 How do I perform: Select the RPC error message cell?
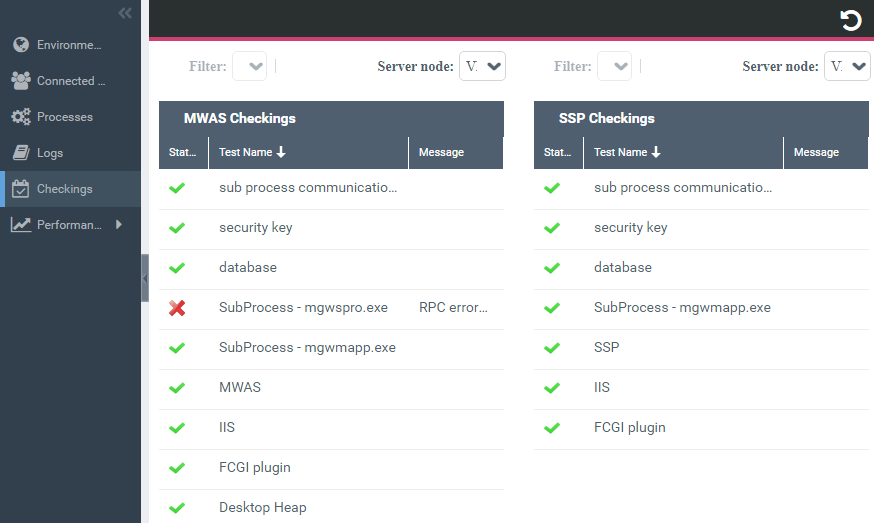[453, 308]
